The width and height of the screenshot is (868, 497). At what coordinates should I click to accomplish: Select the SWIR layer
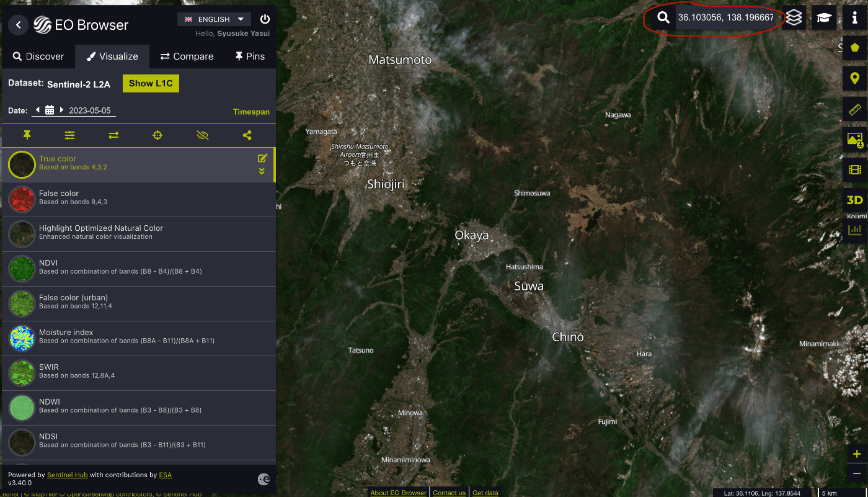point(138,373)
